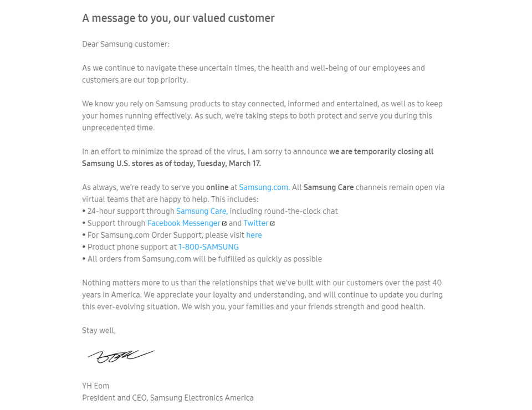The height and width of the screenshot is (410, 532).
Task: Open the Twitter support link
Action: click(256, 223)
